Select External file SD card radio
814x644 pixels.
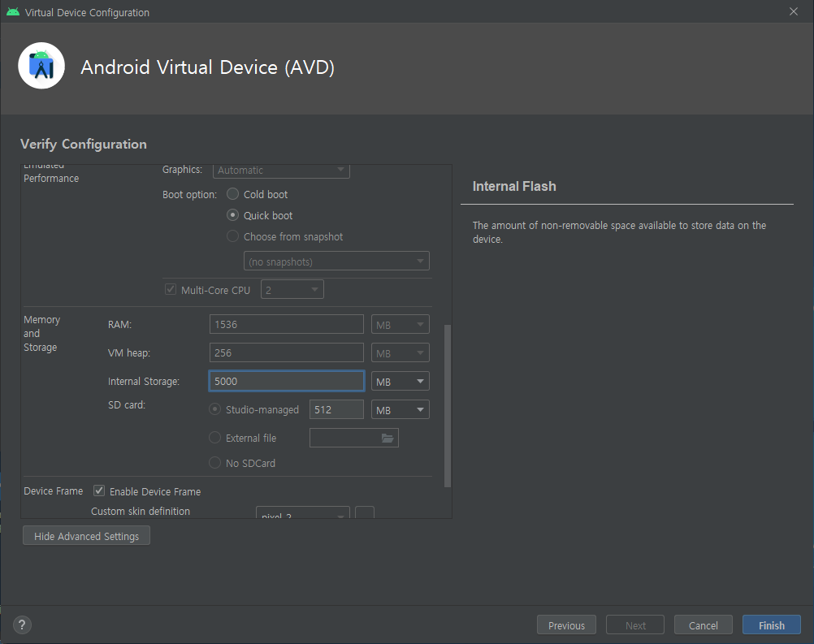pos(214,438)
